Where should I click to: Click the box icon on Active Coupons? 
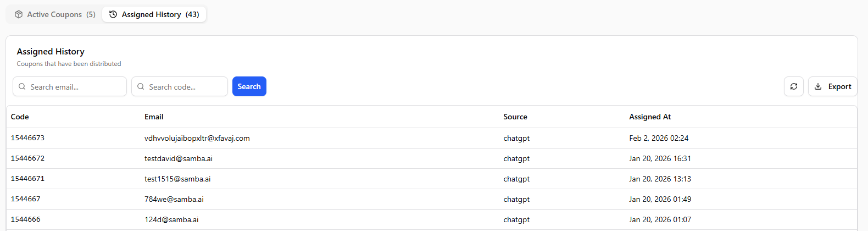19,14
